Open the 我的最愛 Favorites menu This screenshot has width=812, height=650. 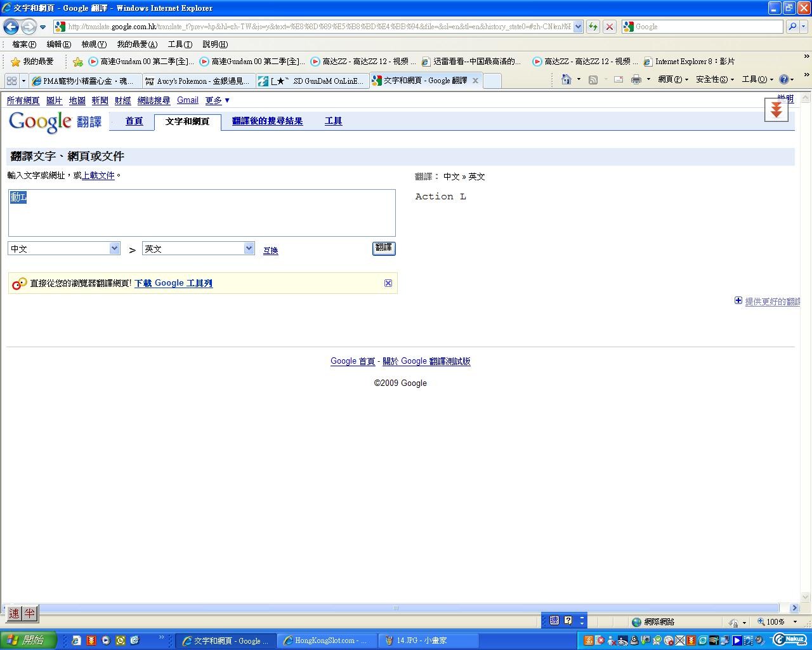pyautogui.click(x=137, y=44)
